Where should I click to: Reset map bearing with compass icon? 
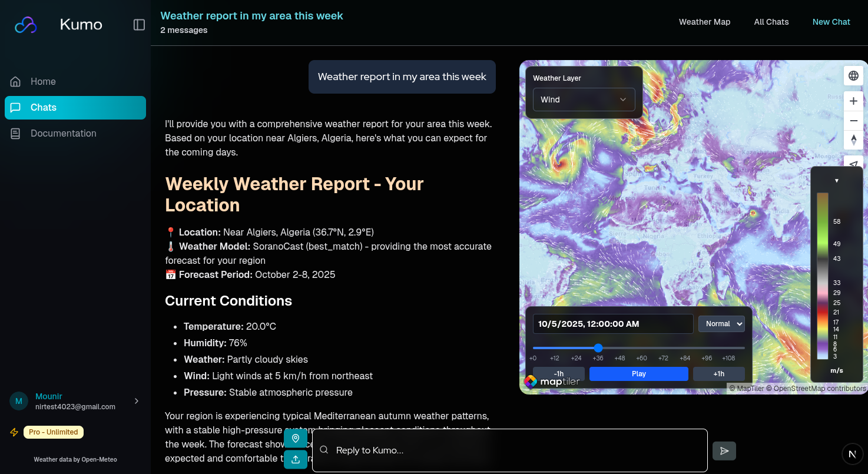[853, 140]
